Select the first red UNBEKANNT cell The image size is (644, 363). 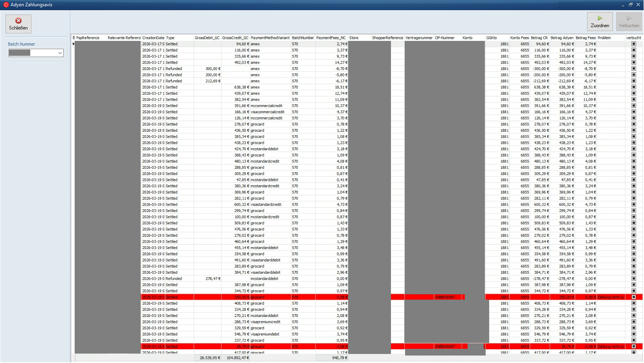[447, 297]
